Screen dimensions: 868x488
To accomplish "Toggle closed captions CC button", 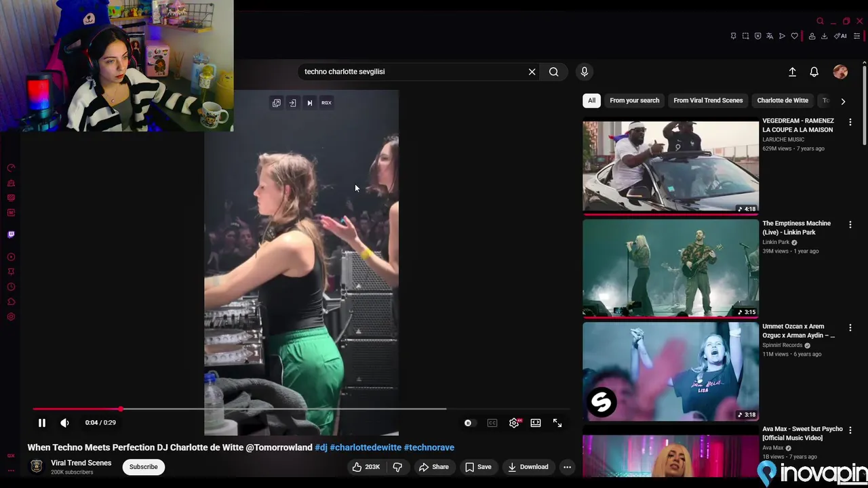I will (492, 423).
